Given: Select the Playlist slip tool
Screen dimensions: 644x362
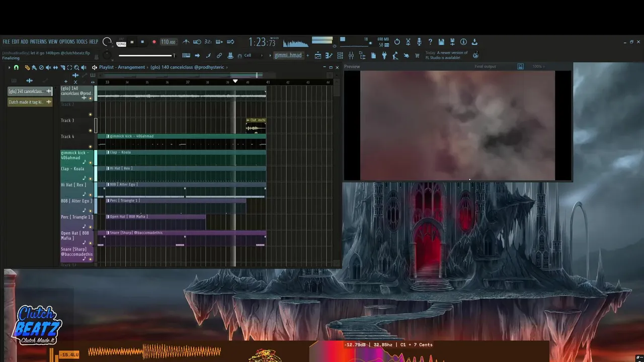Looking at the screenshot, I should pos(55,67).
